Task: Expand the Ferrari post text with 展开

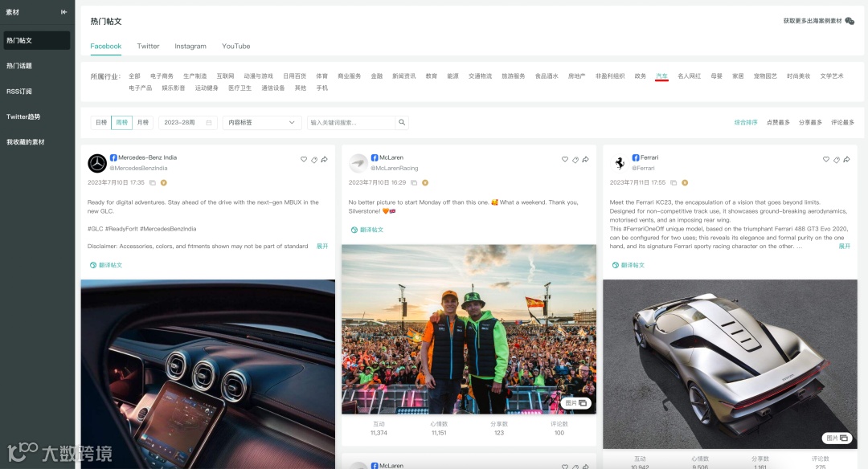Action: tap(844, 246)
